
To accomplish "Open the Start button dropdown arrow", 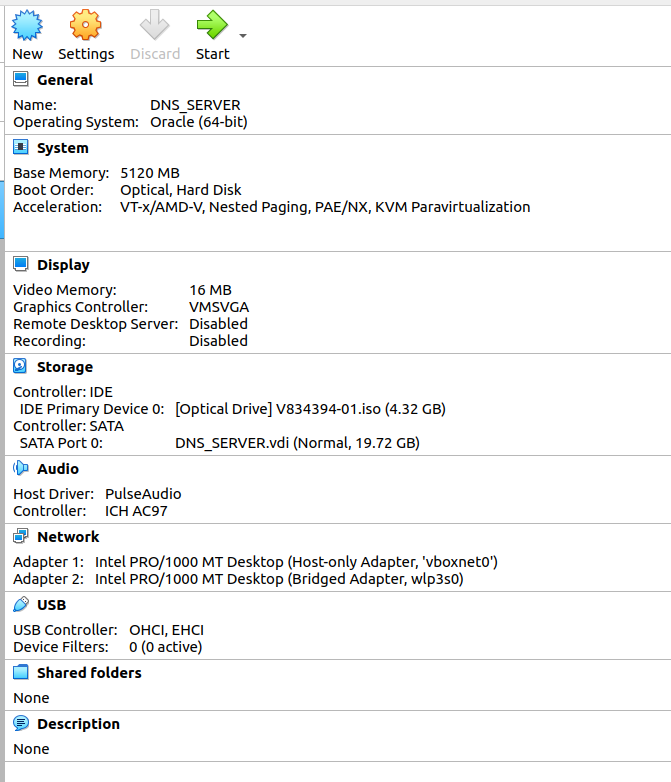I will pyautogui.click(x=243, y=35).
